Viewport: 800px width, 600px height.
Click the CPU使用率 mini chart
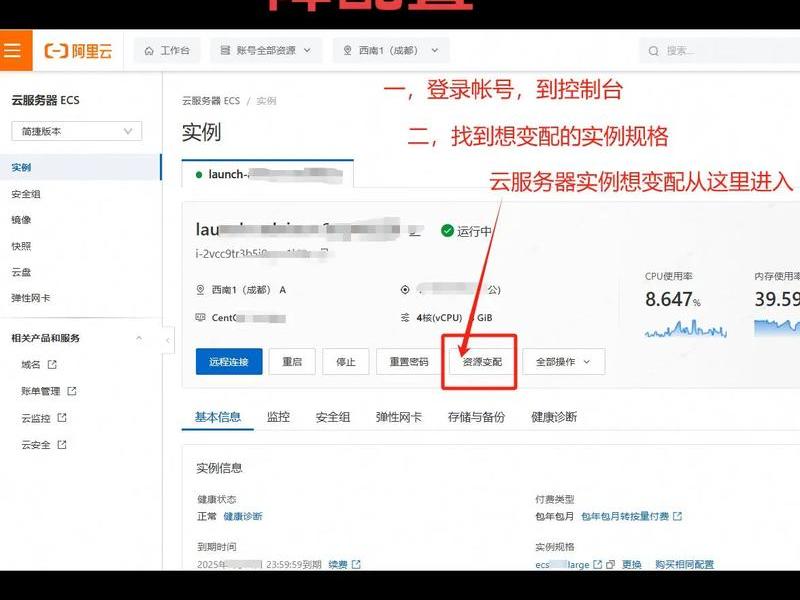click(686, 329)
